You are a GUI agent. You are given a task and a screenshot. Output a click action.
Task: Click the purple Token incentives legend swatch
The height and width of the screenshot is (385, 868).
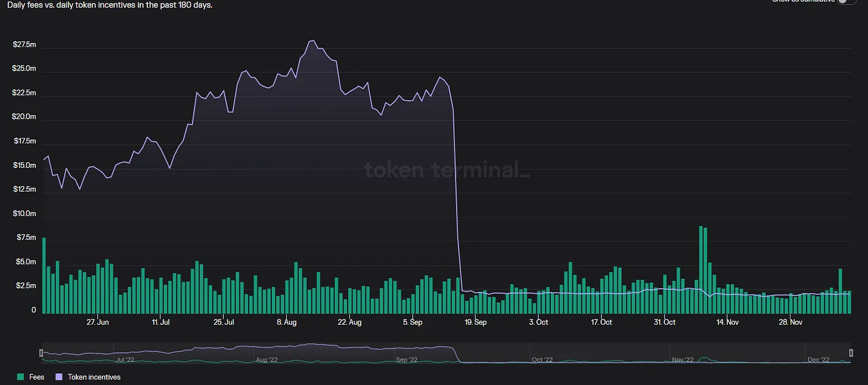58,377
